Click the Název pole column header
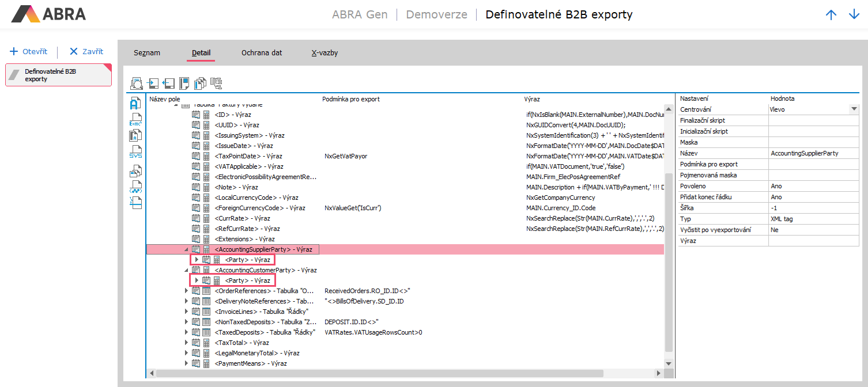 165,99
